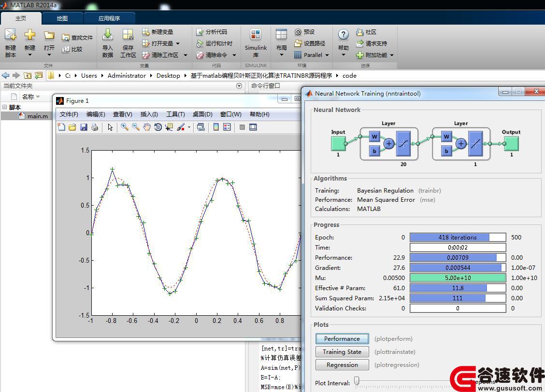This screenshot has width=545, height=392.
Task: Click New Variable (新建变量)
Action: coord(158,32)
